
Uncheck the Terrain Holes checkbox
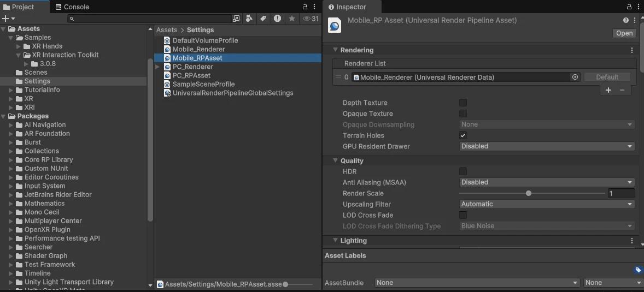tap(463, 135)
